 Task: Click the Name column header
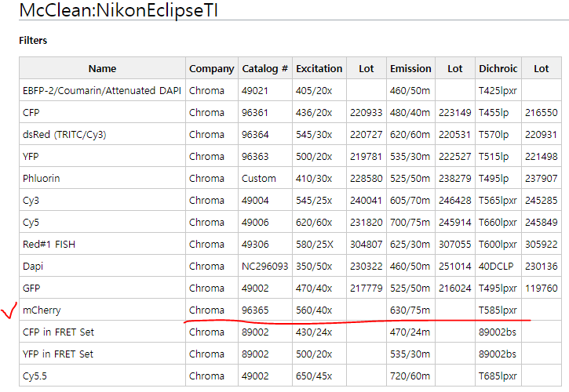tap(102, 68)
